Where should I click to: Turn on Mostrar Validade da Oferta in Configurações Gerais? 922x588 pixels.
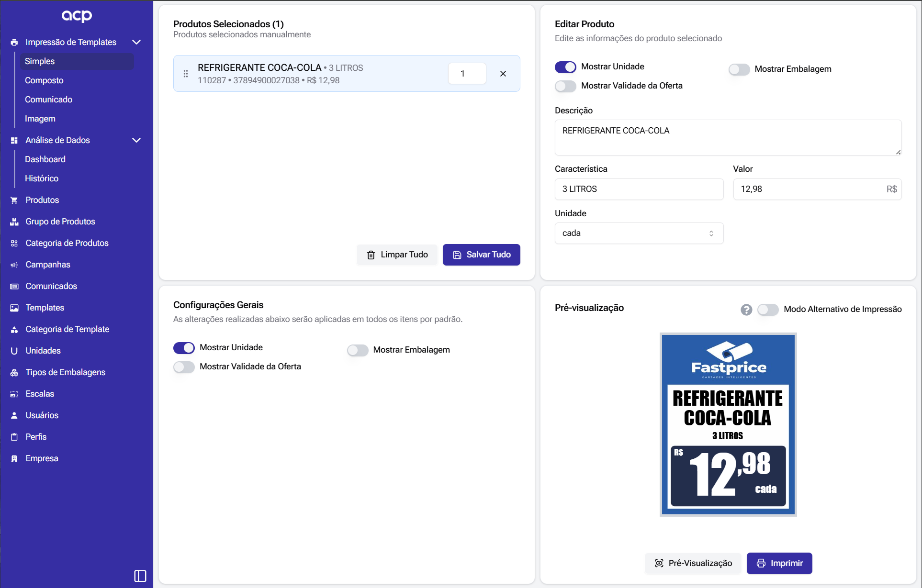coord(183,367)
